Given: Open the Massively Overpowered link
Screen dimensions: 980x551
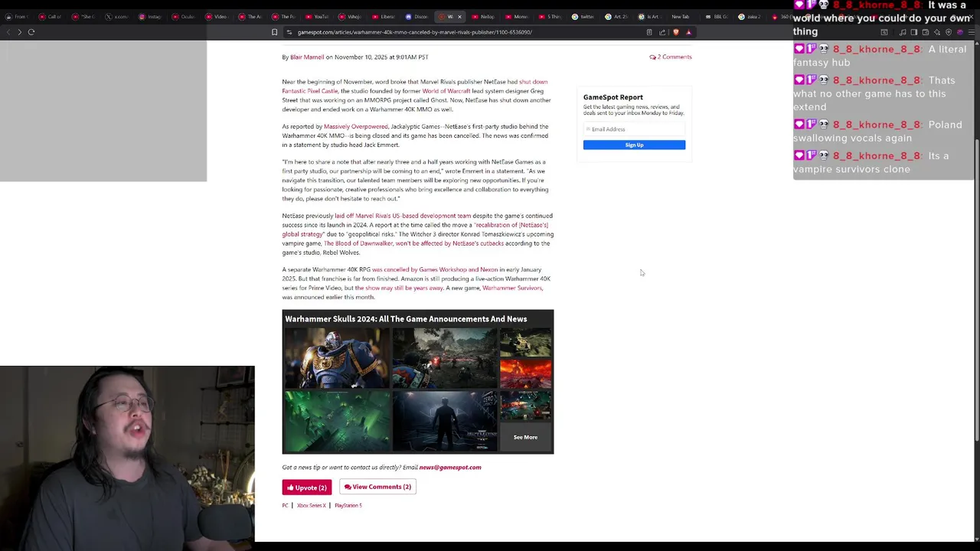Looking at the screenshot, I should (x=356, y=127).
